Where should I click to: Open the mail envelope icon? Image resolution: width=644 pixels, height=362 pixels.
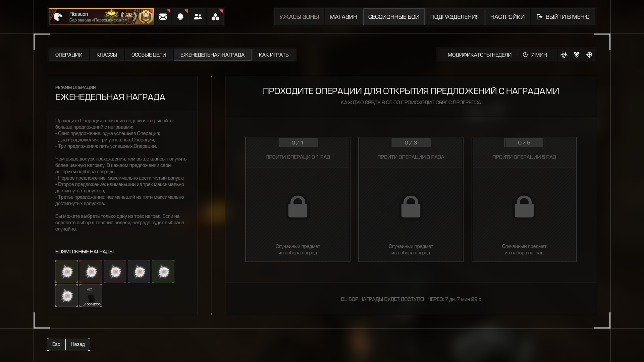163,17
